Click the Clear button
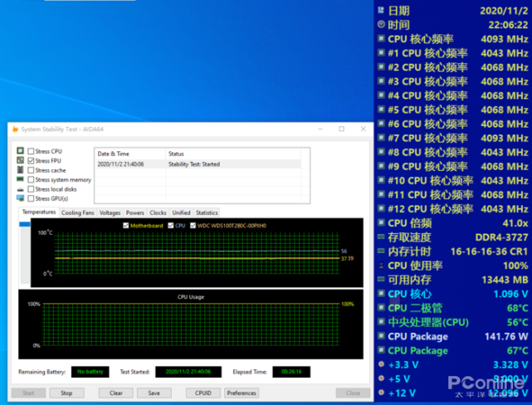The width and height of the screenshot is (532, 405). coord(115,393)
